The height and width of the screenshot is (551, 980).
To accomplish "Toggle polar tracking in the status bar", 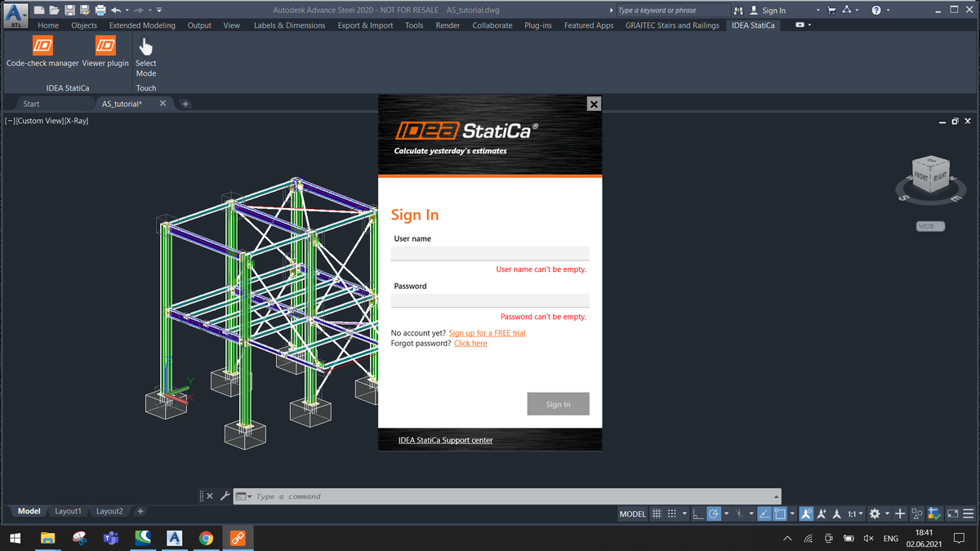I will click(714, 513).
